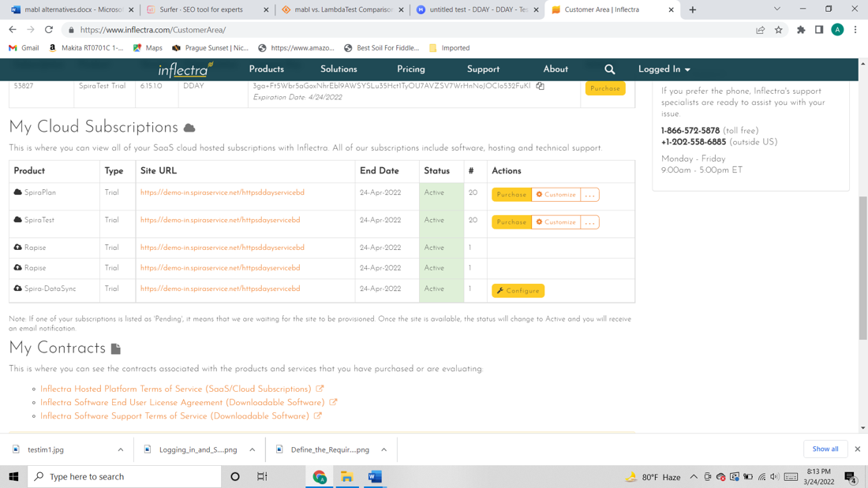Click Purchase in the SpiraPlan row

(x=511, y=195)
